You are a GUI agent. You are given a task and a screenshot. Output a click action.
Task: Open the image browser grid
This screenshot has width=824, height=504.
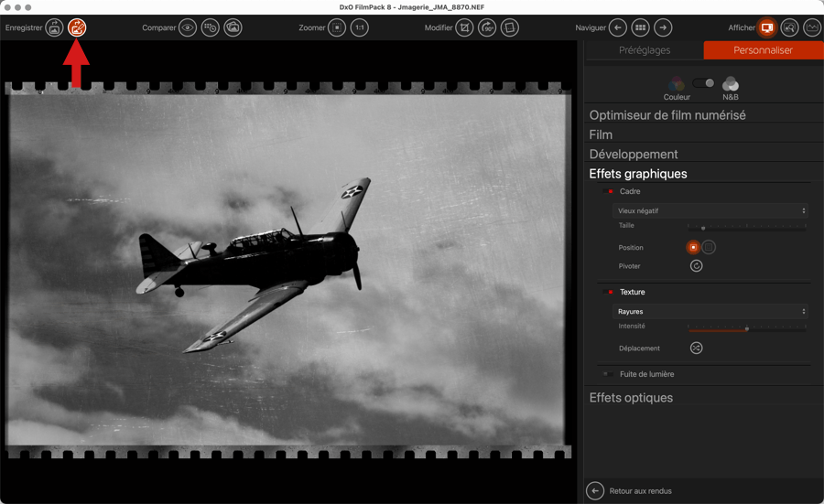click(x=640, y=27)
